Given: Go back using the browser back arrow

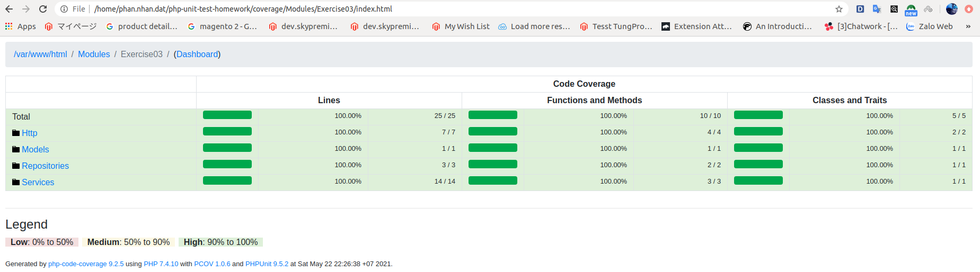Looking at the screenshot, I should coord(9,9).
